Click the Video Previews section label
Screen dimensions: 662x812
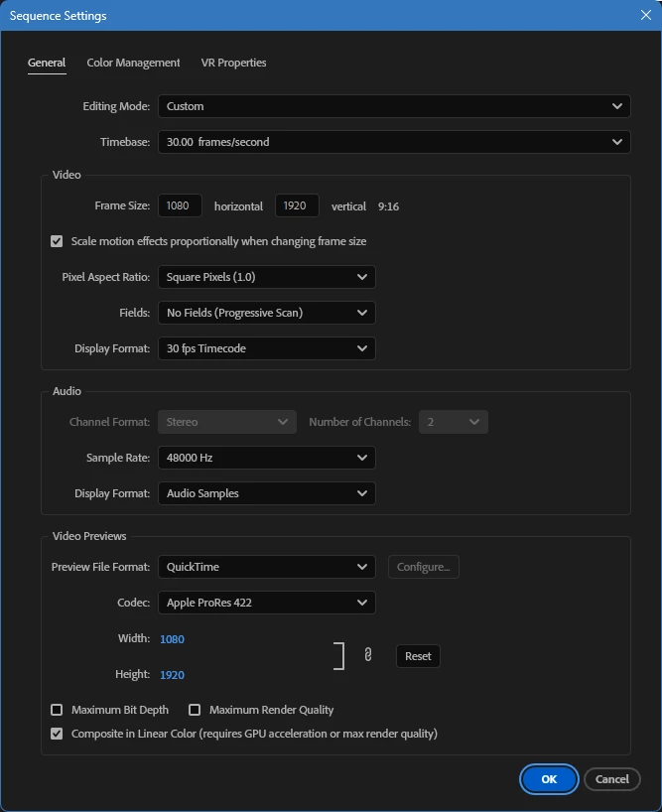89,536
